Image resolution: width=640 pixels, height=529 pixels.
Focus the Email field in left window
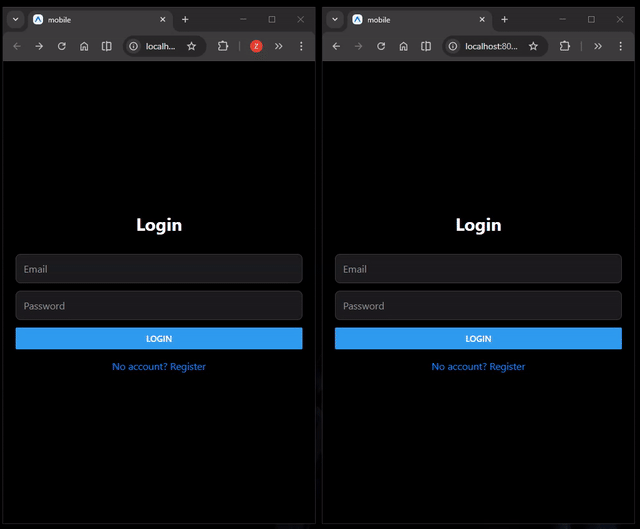pyautogui.click(x=159, y=269)
